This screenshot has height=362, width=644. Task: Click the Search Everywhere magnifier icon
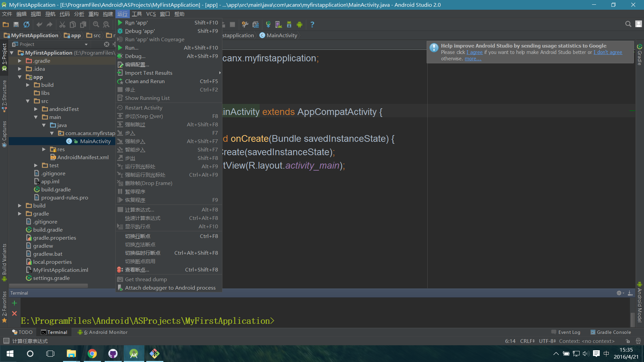tap(628, 24)
